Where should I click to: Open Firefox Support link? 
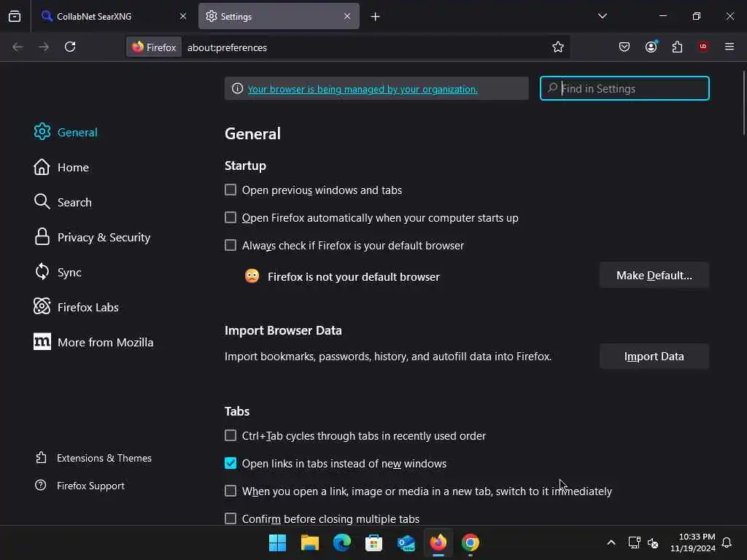pyautogui.click(x=80, y=486)
